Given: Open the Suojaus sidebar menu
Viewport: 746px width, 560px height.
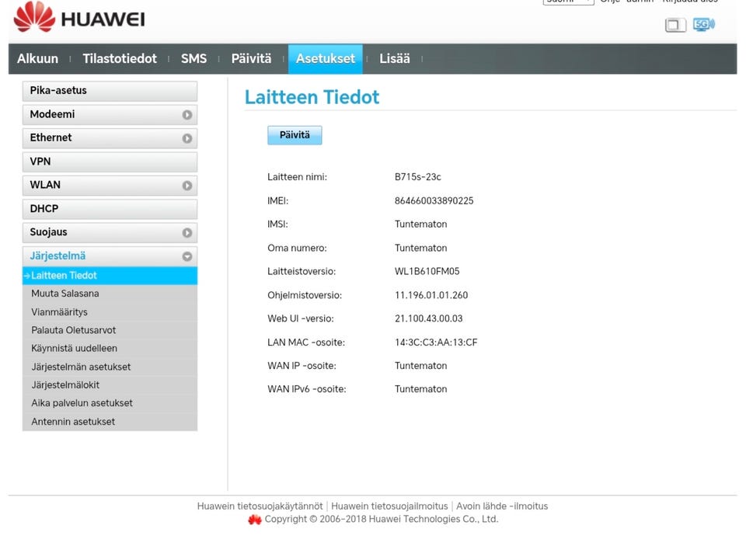Looking at the screenshot, I should (110, 232).
